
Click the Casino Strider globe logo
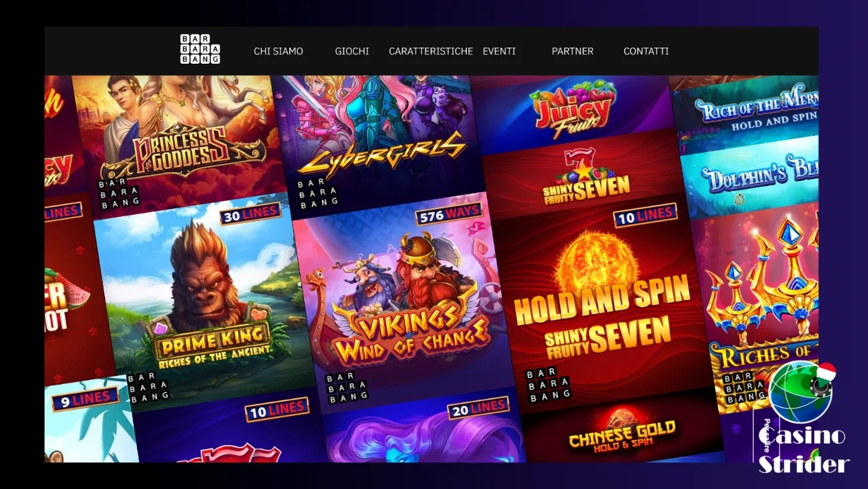(800, 391)
